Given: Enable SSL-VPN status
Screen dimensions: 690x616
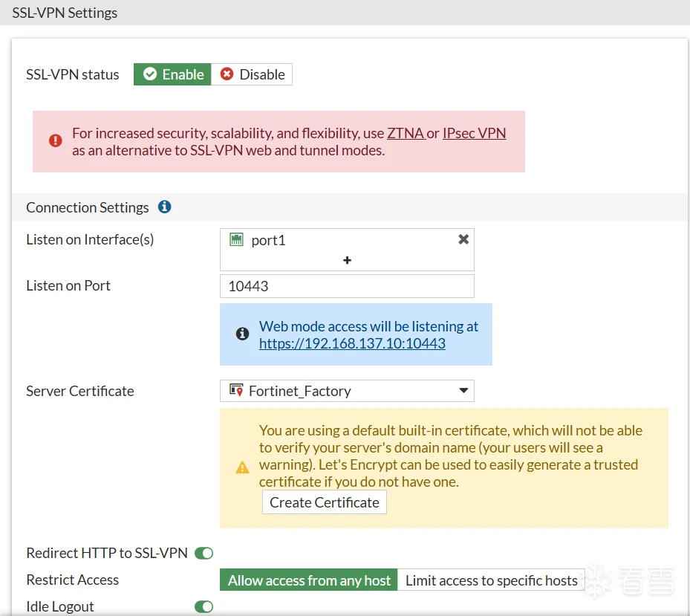Looking at the screenshot, I should coord(173,74).
